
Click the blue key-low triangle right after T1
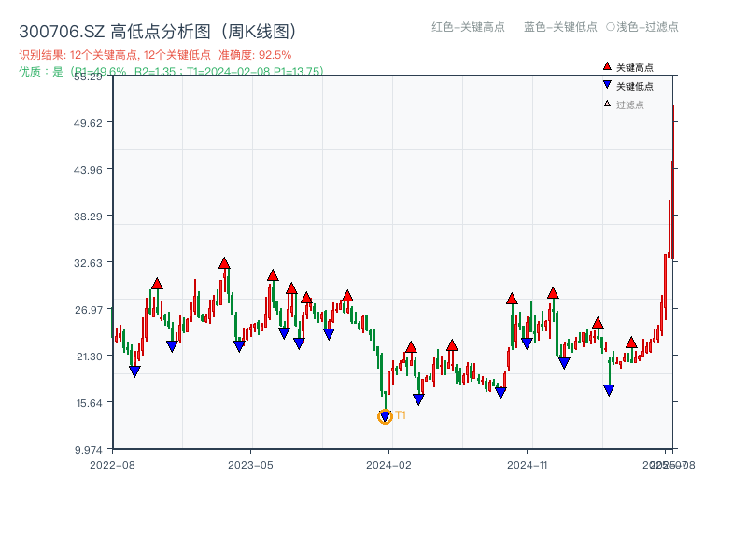click(x=418, y=399)
